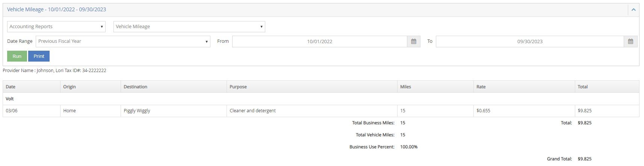Open the Vehicle Mileage report dropdown
The image size is (644, 166).
click(189, 27)
